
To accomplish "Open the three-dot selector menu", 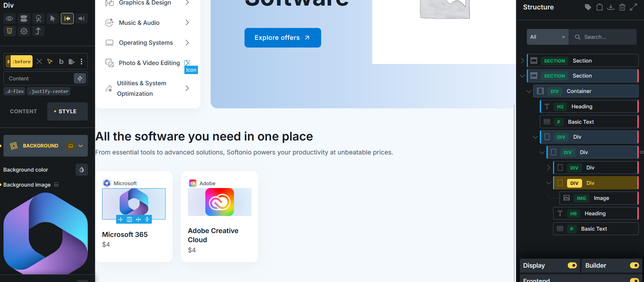I will 82,62.
